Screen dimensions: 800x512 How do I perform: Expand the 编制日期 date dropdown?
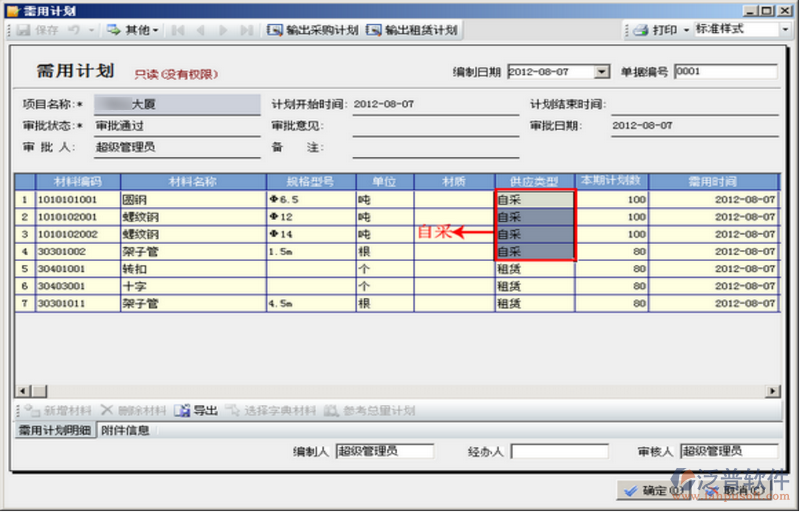[601, 72]
